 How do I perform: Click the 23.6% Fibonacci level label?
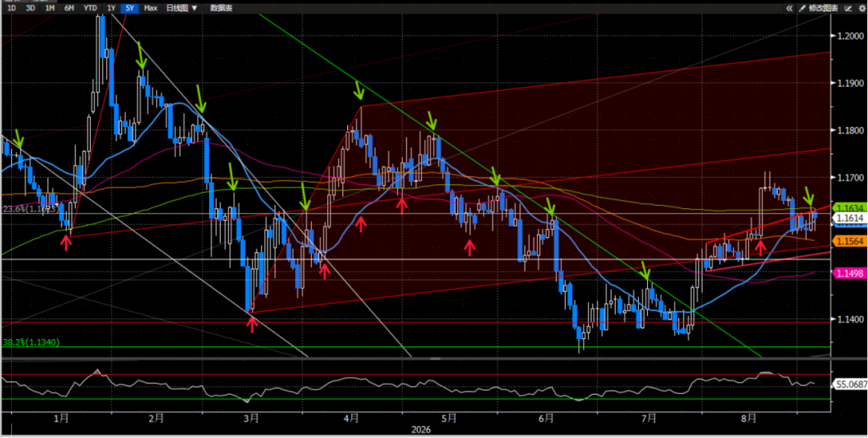pyautogui.click(x=30, y=209)
